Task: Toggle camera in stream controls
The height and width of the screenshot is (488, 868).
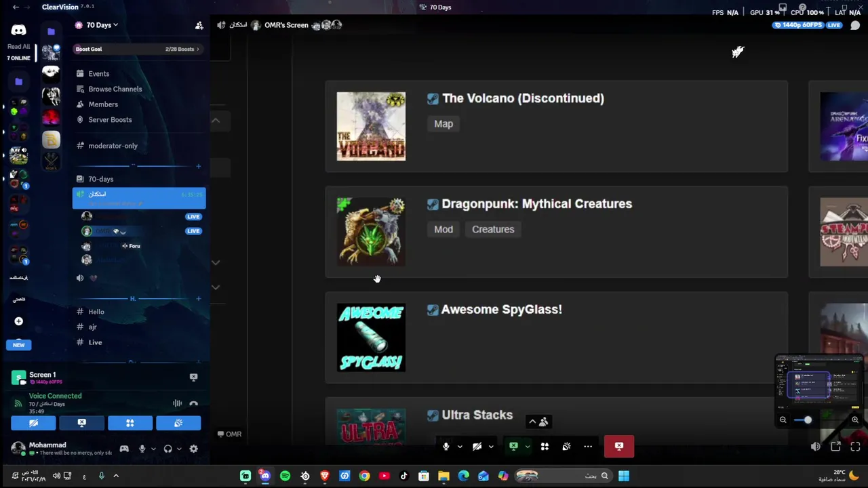Action: [477, 447]
